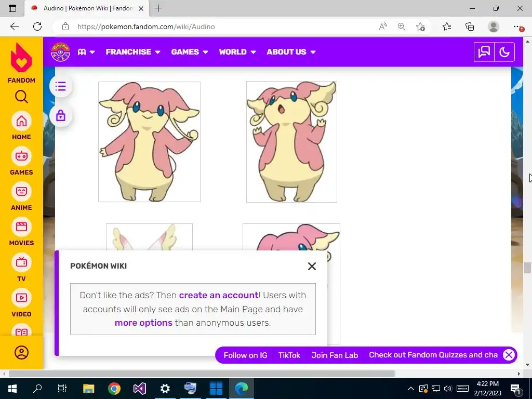Follow the 'create an account' link
This screenshot has height=399, width=532.
pos(219,295)
